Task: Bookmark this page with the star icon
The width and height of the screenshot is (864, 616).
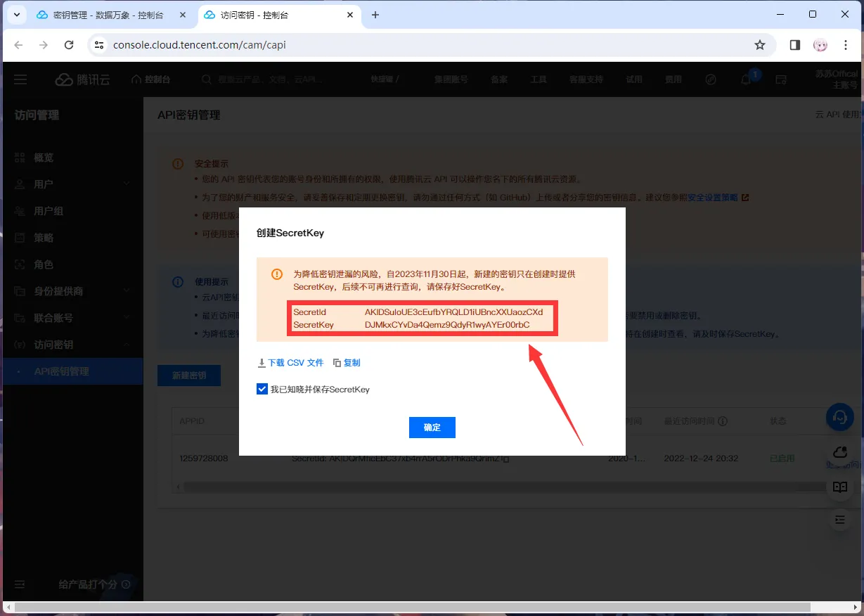Action: (x=760, y=45)
